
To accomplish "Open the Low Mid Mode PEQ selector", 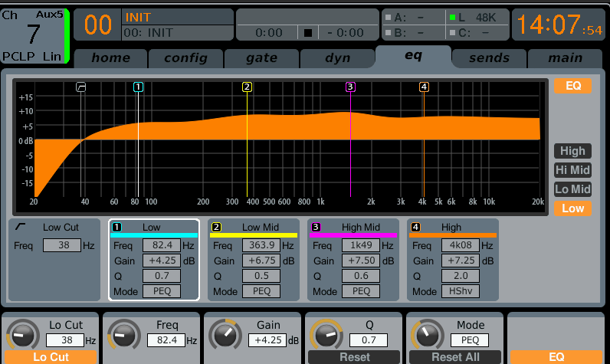I will point(261,291).
